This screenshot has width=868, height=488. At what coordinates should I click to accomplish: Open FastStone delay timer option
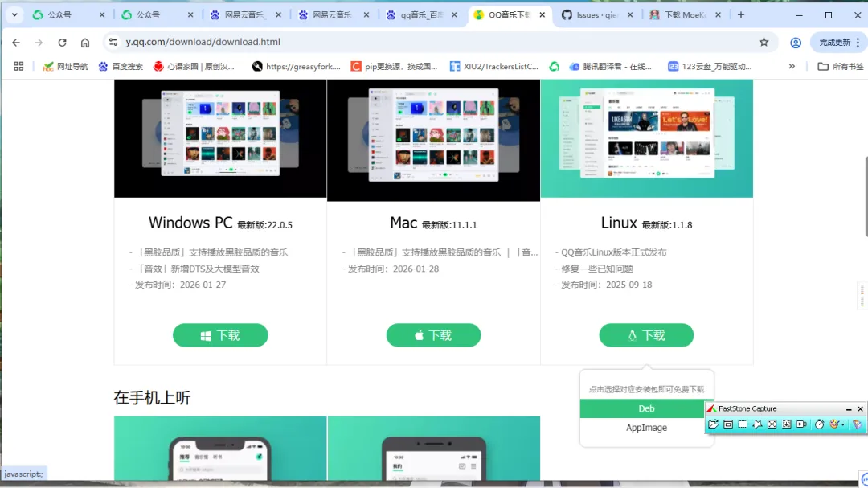point(819,424)
